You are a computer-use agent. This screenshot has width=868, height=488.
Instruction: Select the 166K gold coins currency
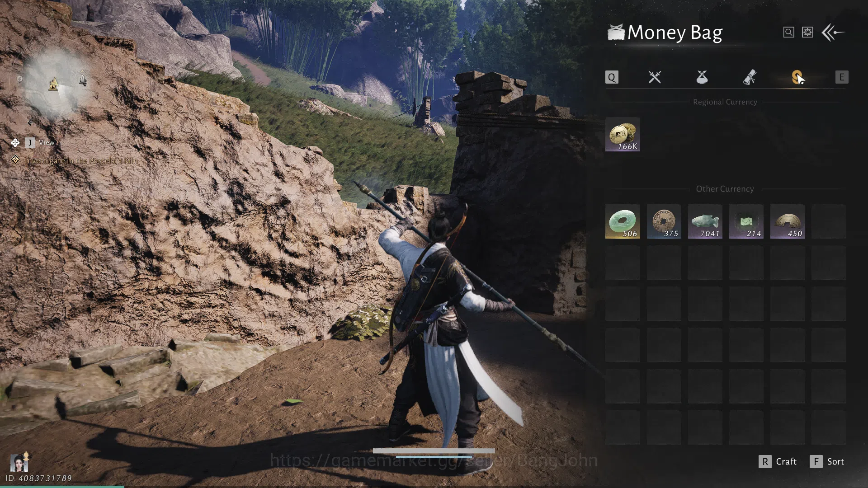623,134
